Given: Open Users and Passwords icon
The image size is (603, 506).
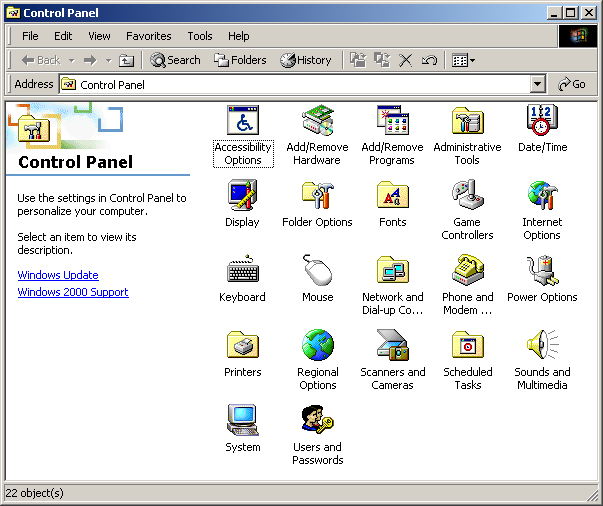Looking at the screenshot, I should pos(318,420).
